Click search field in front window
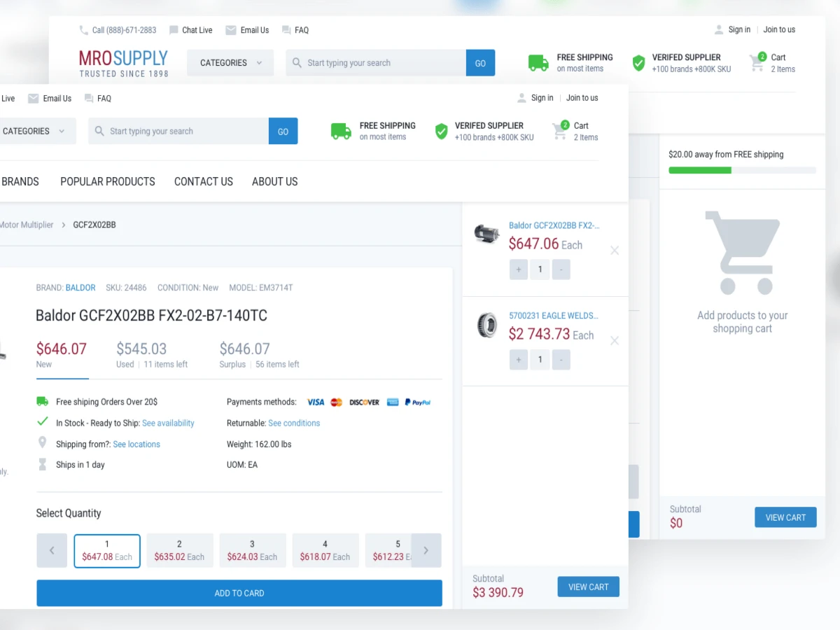Viewport: 840px width, 630px height. tap(178, 131)
